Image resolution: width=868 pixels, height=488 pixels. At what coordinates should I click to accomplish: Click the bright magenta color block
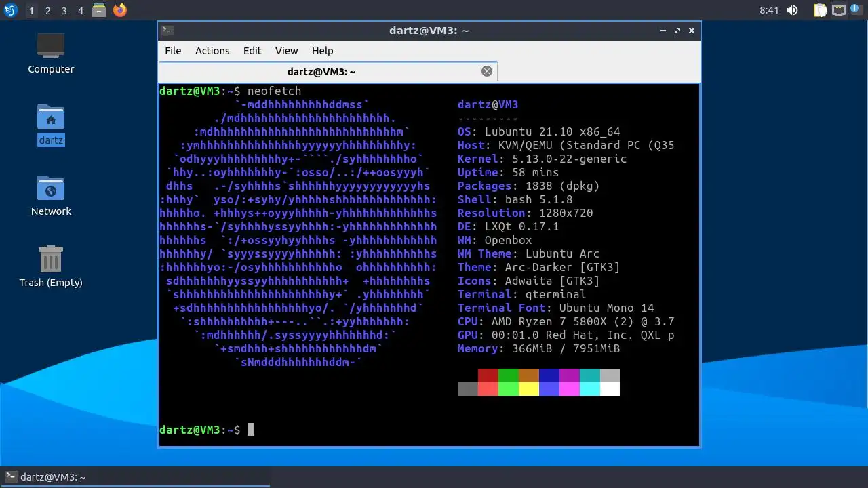pos(570,389)
